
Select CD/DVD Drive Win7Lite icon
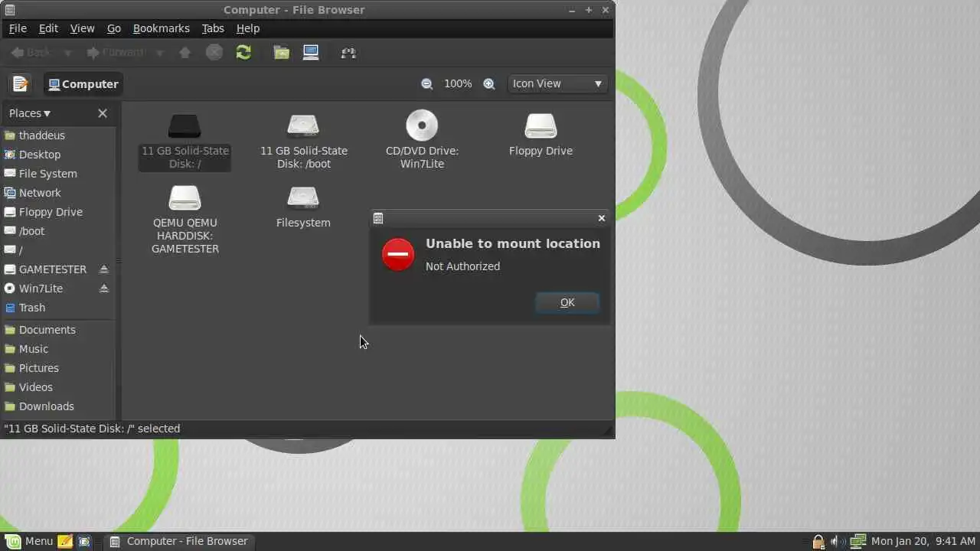(422, 126)
